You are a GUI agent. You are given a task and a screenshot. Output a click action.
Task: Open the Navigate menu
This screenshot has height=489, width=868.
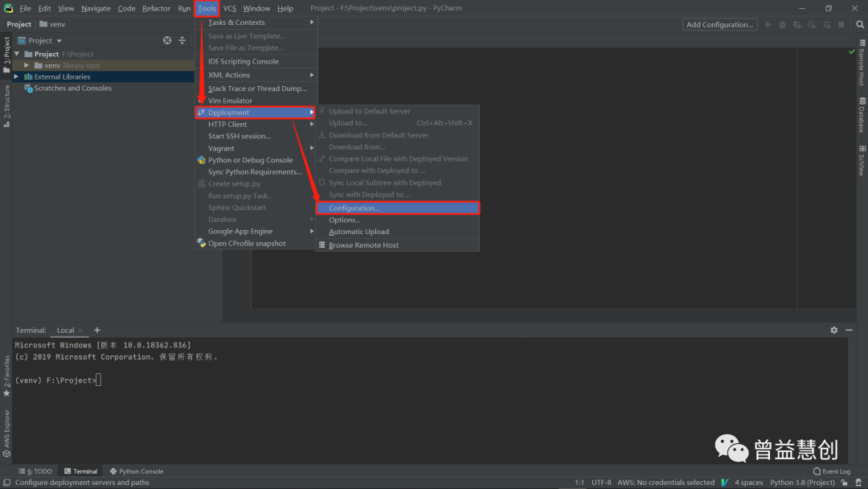pos(96,8)
